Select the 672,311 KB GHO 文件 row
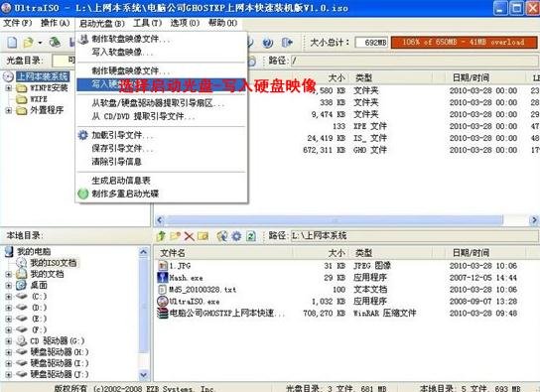The height and width of the screenshot is (392, 540). point(346,150)
